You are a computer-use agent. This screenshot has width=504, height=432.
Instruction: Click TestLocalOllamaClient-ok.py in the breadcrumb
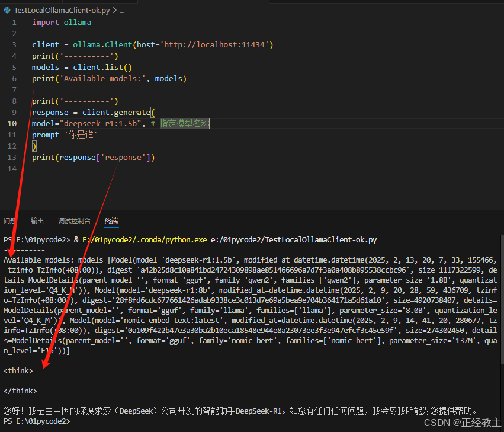point(62,10)
